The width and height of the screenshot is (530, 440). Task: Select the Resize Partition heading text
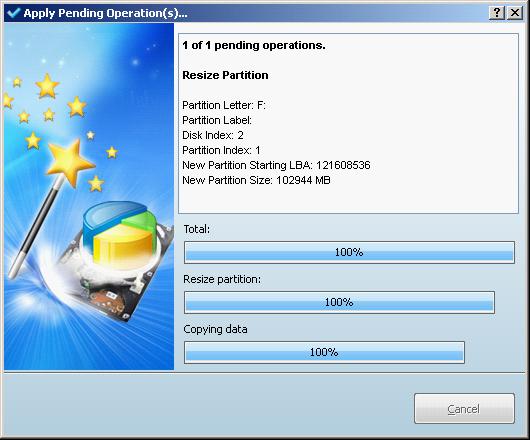click(225, 75)
